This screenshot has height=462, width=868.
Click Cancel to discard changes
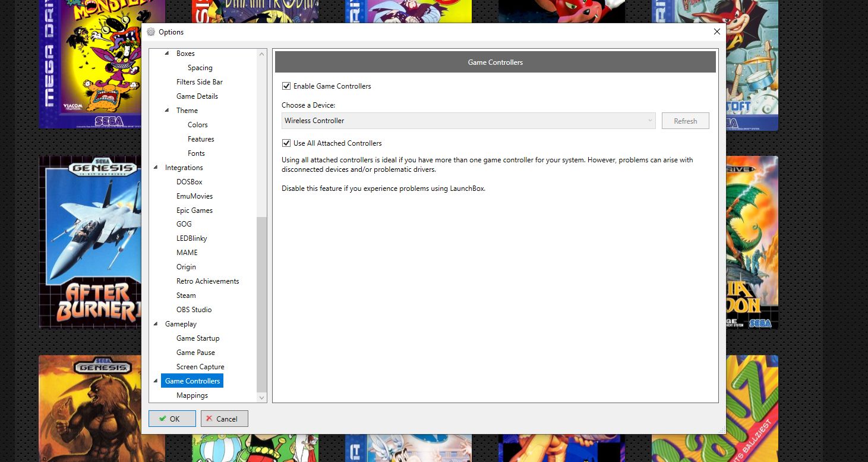pyautogui.click(x=224, y=419)
